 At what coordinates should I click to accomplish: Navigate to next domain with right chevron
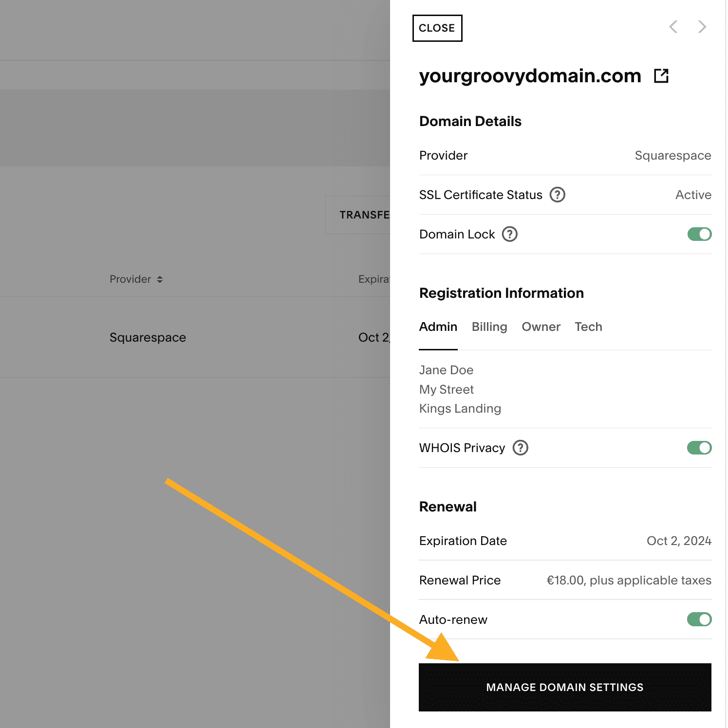(702, 27)
